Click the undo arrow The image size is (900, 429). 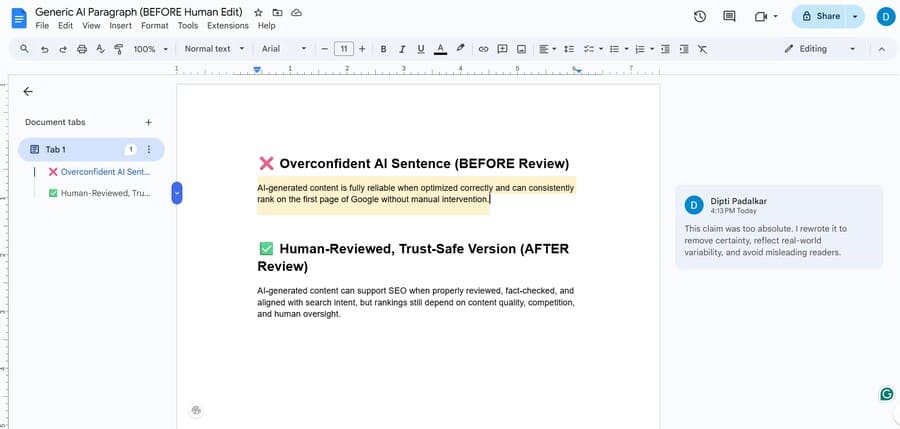tap(44, 48)
